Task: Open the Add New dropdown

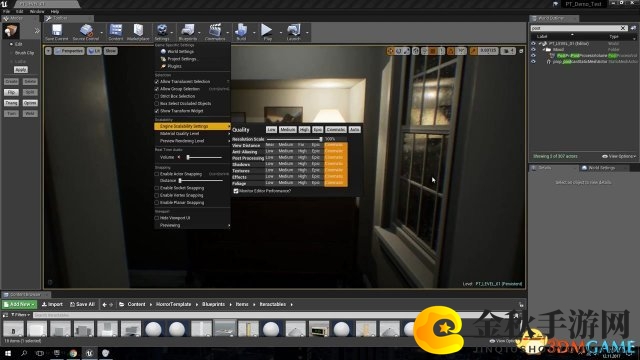Action: tap(19, 304)
